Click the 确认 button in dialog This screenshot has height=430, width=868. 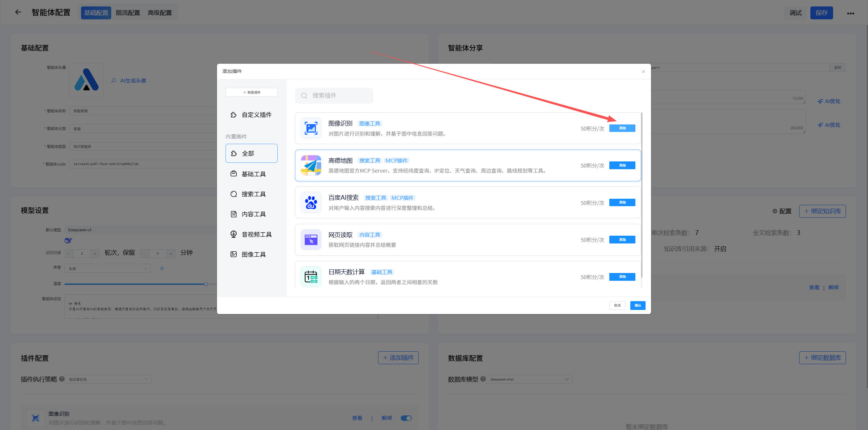click(x=637, y=306)
